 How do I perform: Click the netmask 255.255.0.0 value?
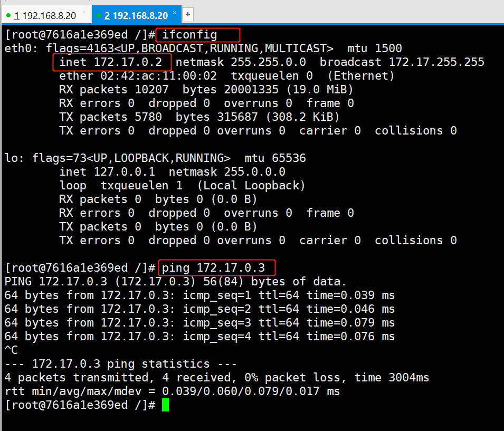241,62
